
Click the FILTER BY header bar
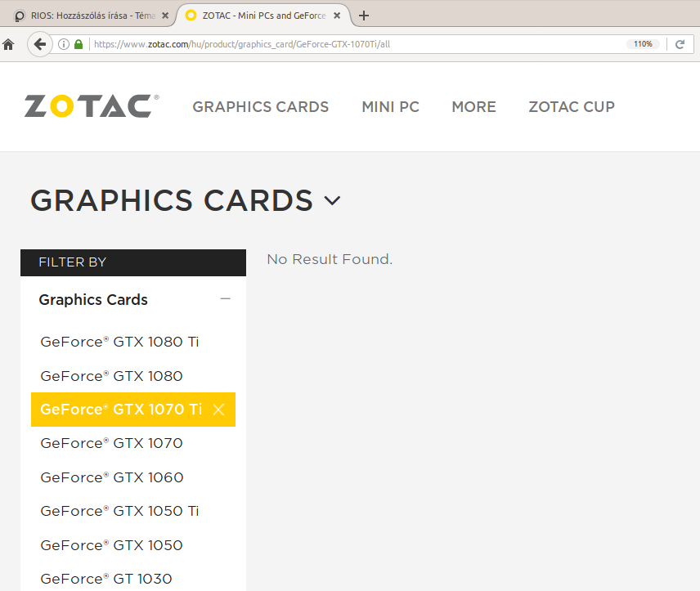coord(133,262)
